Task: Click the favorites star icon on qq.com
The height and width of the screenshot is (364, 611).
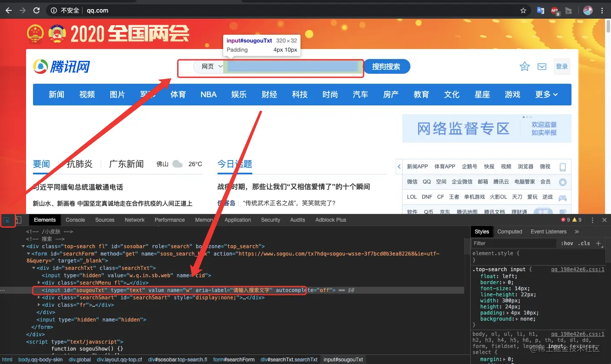Action: (525, 66)
